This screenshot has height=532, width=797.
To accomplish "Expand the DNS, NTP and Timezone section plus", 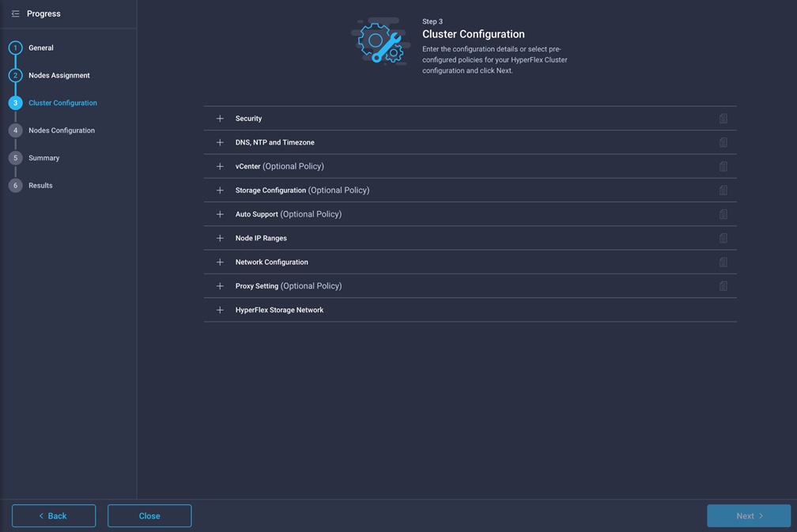I will pyautogui.click(x=220, y=142).
